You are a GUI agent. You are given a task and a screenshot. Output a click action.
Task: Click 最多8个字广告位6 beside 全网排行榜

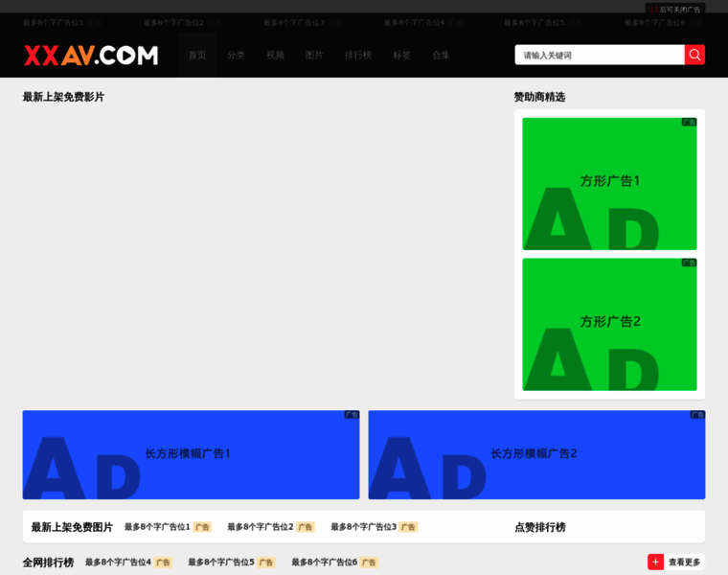325,562
